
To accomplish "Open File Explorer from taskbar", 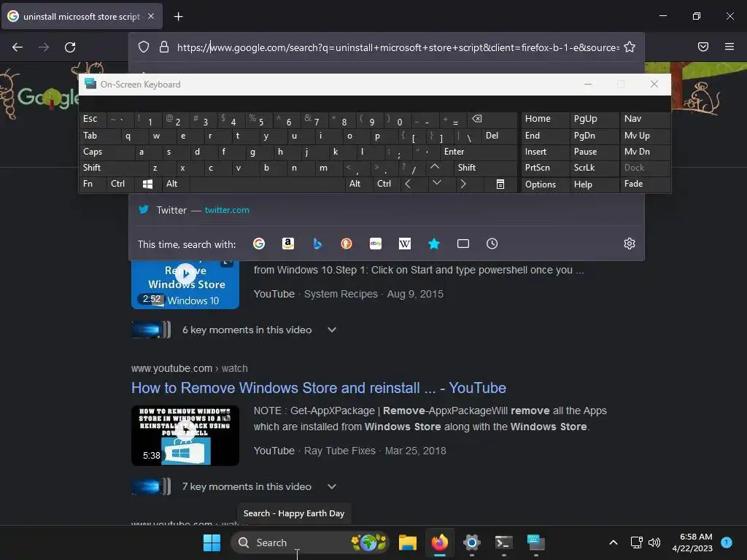I will coord(407,542).
